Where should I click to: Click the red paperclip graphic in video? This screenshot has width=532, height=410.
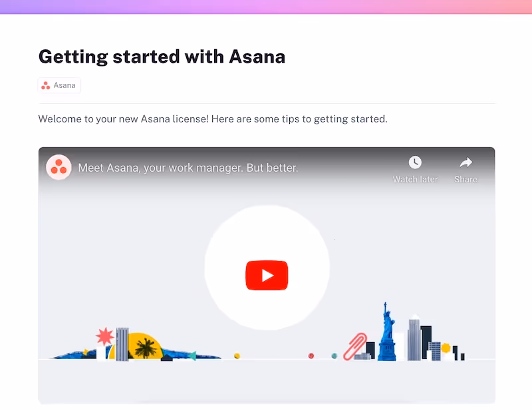(x=355, y=346)
